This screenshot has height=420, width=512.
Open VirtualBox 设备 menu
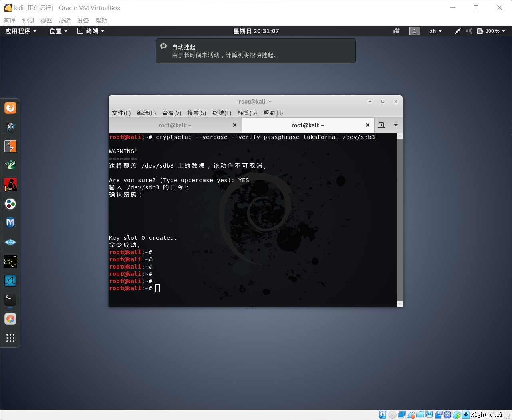point(83,20)
